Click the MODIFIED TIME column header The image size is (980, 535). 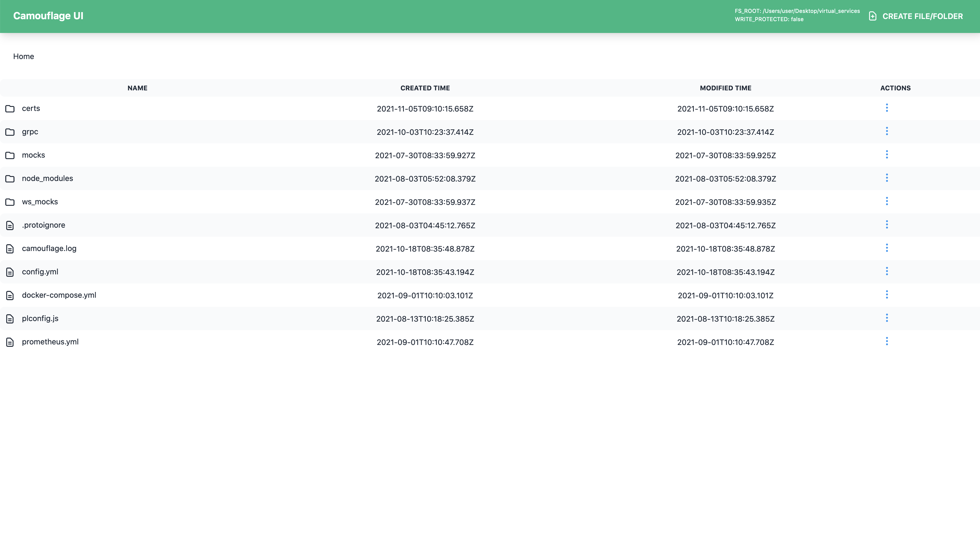tap(725, 88)
